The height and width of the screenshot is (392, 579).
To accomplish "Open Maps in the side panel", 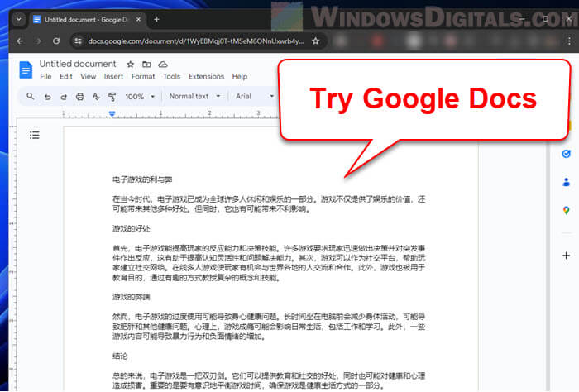I will [566, 210].
